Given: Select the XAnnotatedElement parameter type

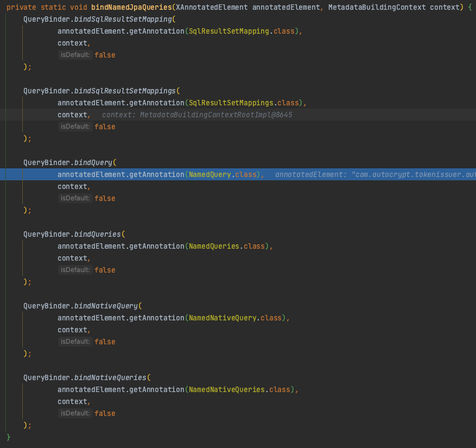Looking at the screenshot, I should (212, 7).
